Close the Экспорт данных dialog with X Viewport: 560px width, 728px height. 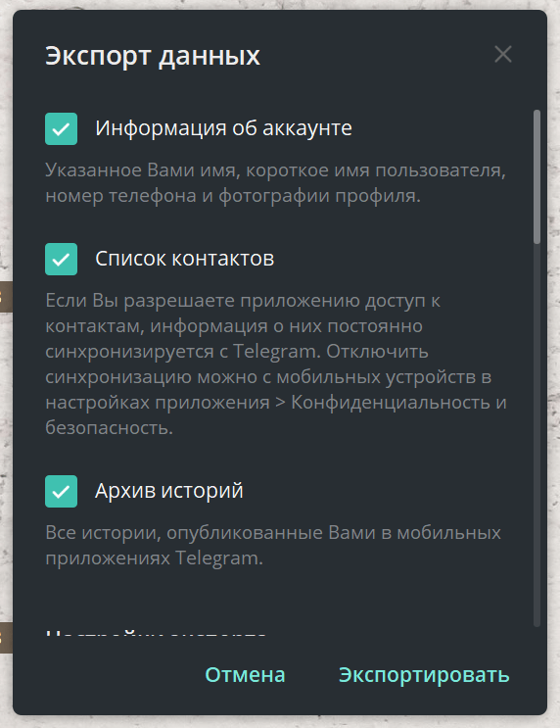tap(503, 54)
